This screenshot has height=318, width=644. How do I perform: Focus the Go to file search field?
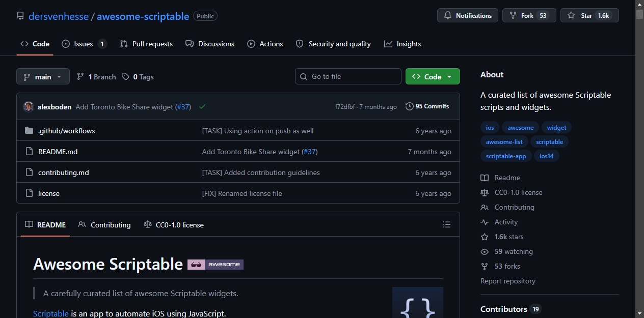(x=348, y=76)
